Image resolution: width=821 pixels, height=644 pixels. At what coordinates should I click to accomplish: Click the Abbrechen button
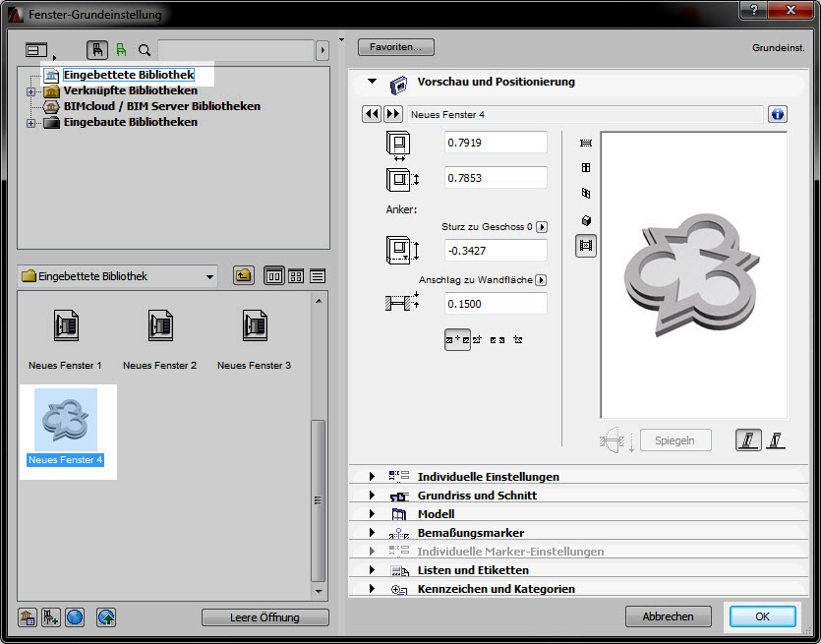[x=669, y=616]
